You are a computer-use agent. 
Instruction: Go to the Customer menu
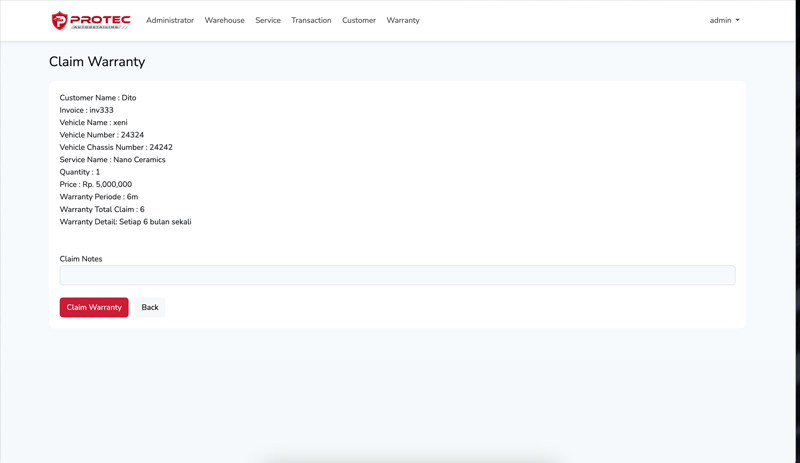[359, 20]
